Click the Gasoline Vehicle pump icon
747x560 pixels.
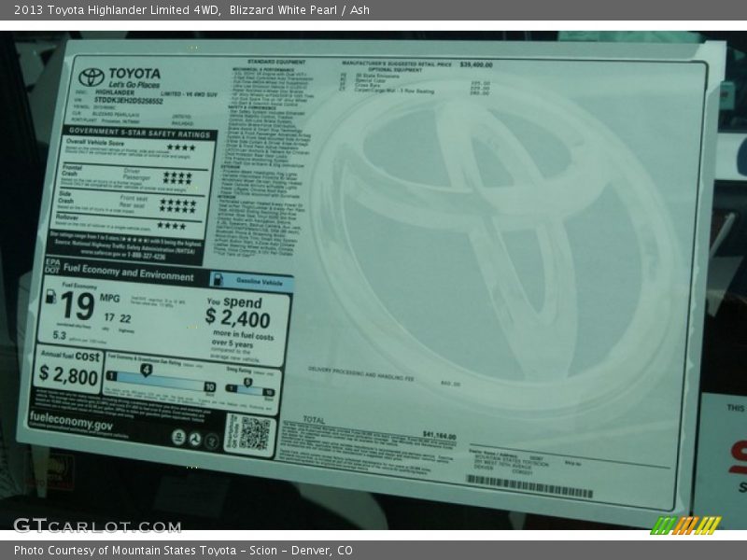coord(218,280)
